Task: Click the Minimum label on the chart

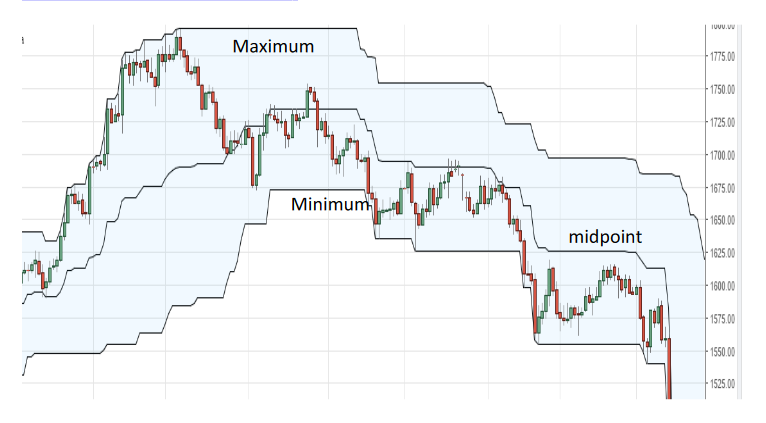Action: [330, 204]
